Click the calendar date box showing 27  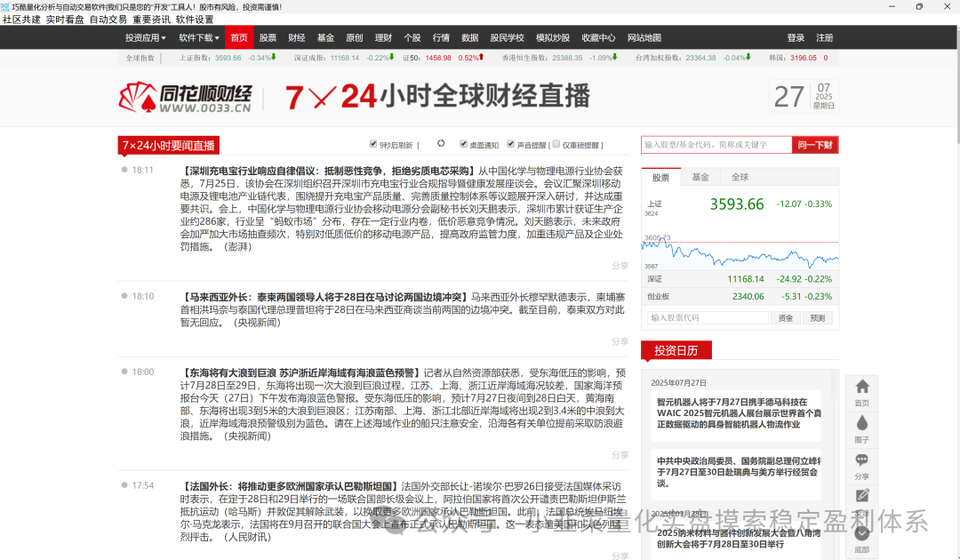(804, 97)
